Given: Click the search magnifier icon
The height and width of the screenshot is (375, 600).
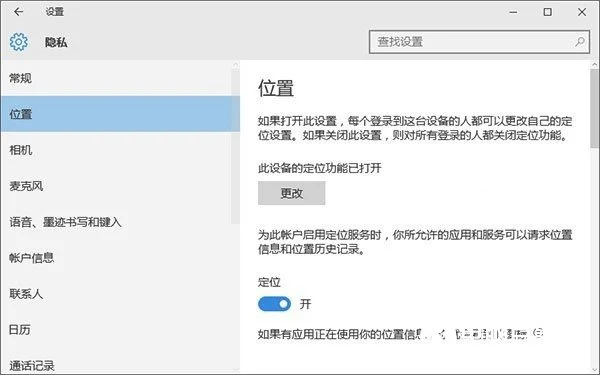Looking at the screenshot, I should pyautogui.click(x=580, y=42).
